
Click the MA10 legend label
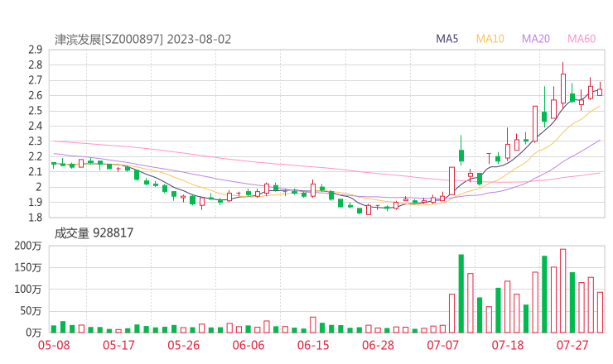click(x=490, y=39)
